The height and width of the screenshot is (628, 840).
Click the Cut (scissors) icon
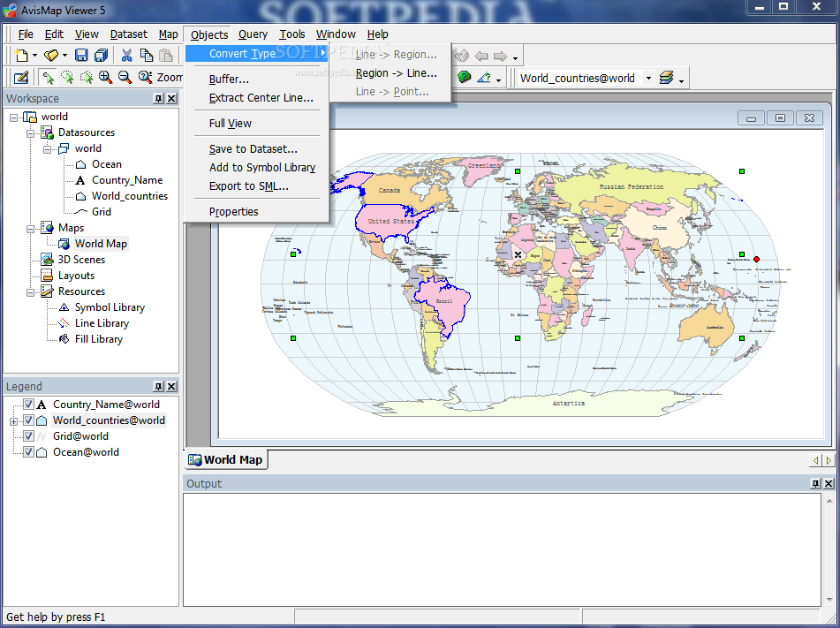[x=126, y=55]
